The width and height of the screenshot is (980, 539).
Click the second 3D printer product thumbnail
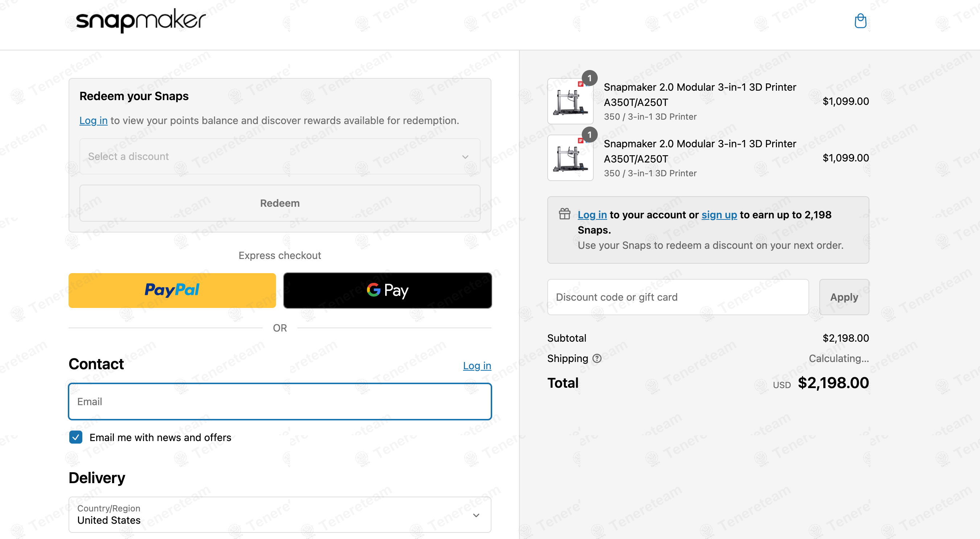coord(570,158)
